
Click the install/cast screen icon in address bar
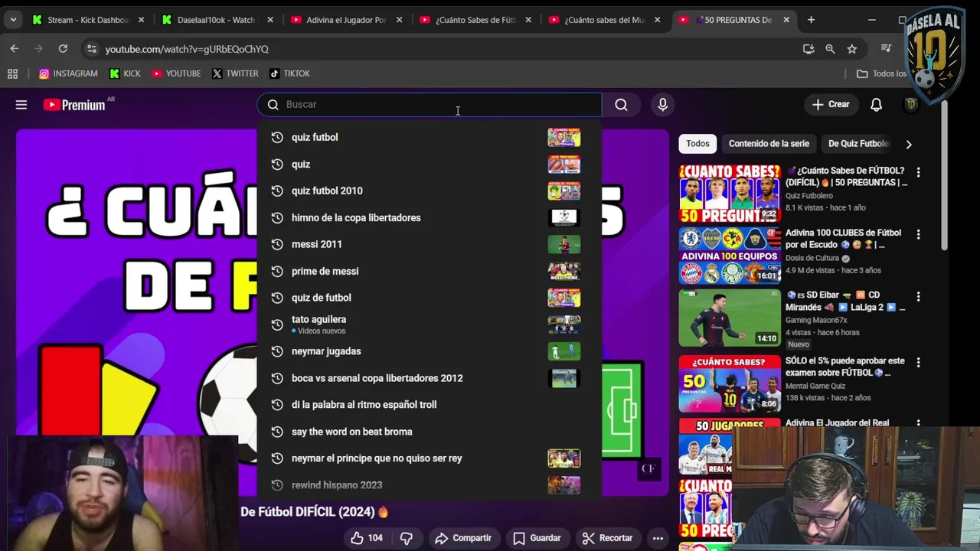808,49
